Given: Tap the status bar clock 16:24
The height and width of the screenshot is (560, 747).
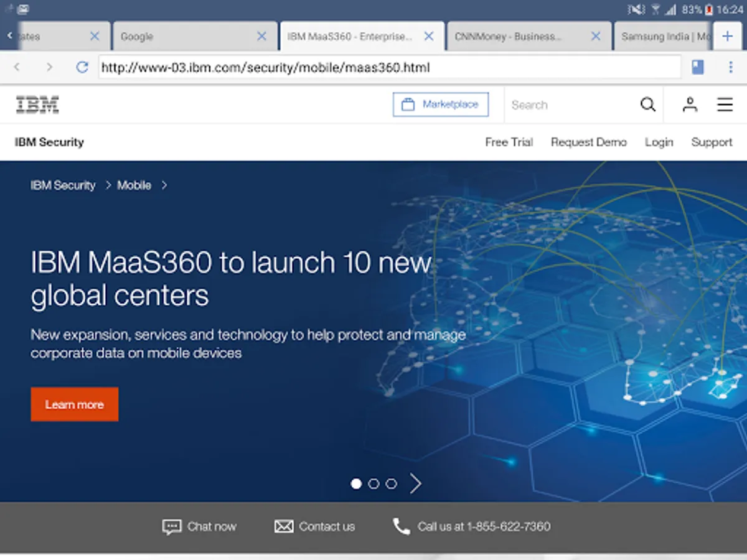Looking at the screenshot, I should (x=730, y=9).
